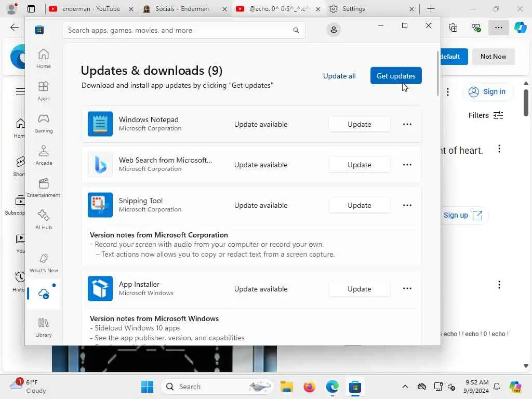Click search magnifier in Store search box
Viewport: 532px width, 399px height.
[x=296, y=30]
